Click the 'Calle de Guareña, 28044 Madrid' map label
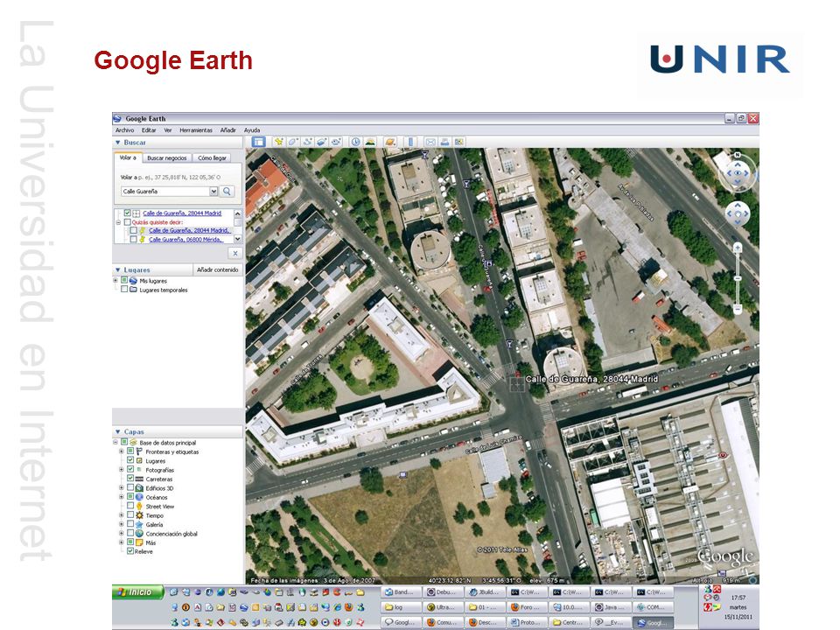Viewport: 840px width, 630px height. tap(591, 379)
